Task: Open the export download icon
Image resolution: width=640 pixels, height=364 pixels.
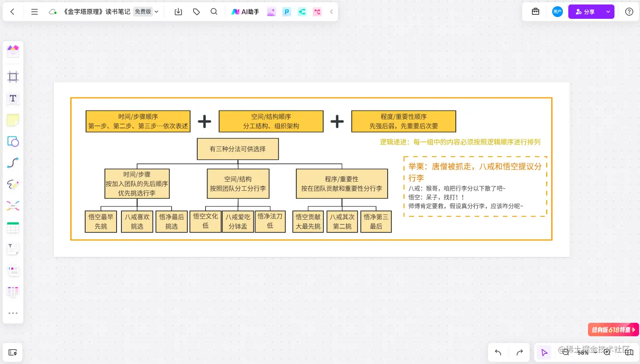Action: [178, 12]
